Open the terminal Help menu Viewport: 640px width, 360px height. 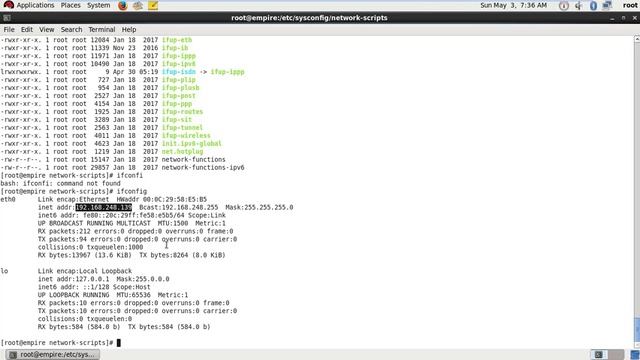coord(129,29)
